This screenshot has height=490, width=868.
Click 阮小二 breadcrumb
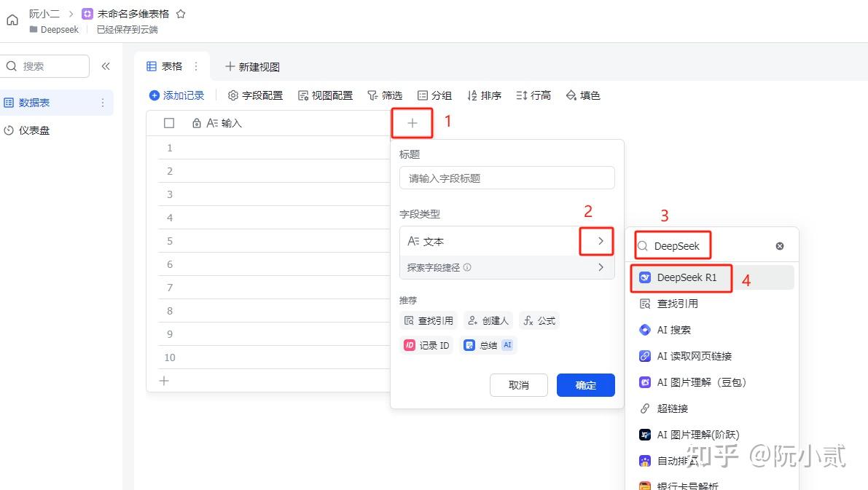44,14
